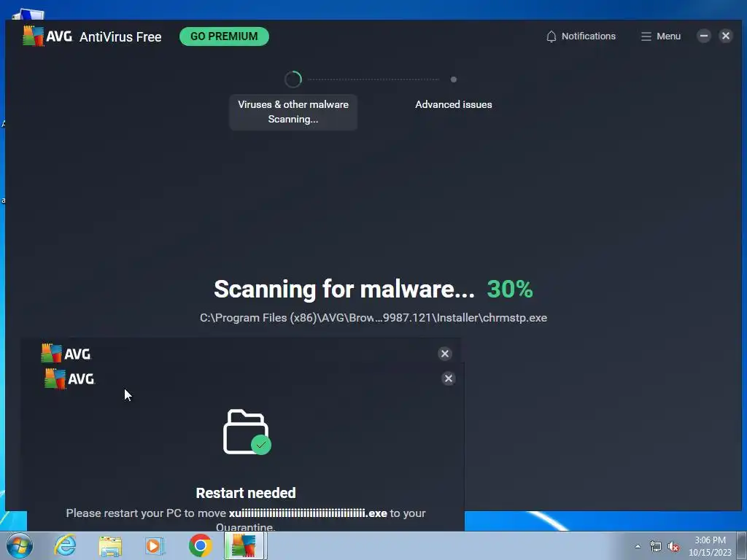
Task: Click the Advanced issues step dot
Action: click(454, 79)
